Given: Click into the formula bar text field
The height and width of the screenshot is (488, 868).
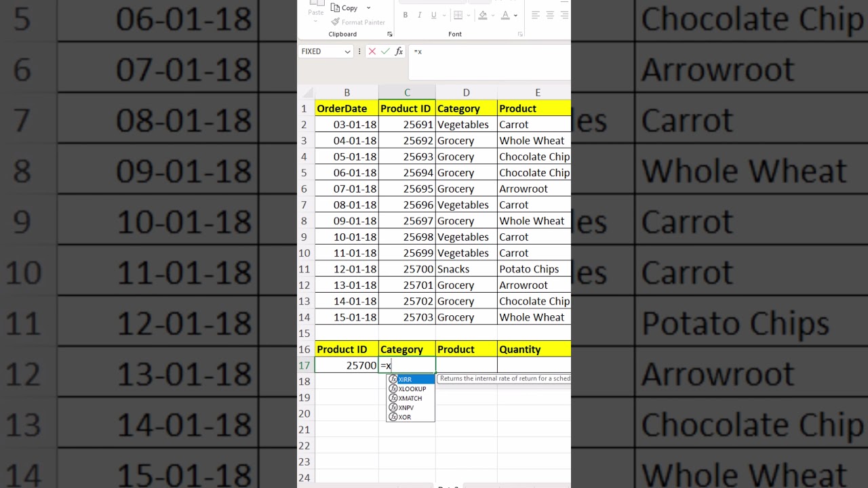Looking at the screenshot, I should 490,62.
